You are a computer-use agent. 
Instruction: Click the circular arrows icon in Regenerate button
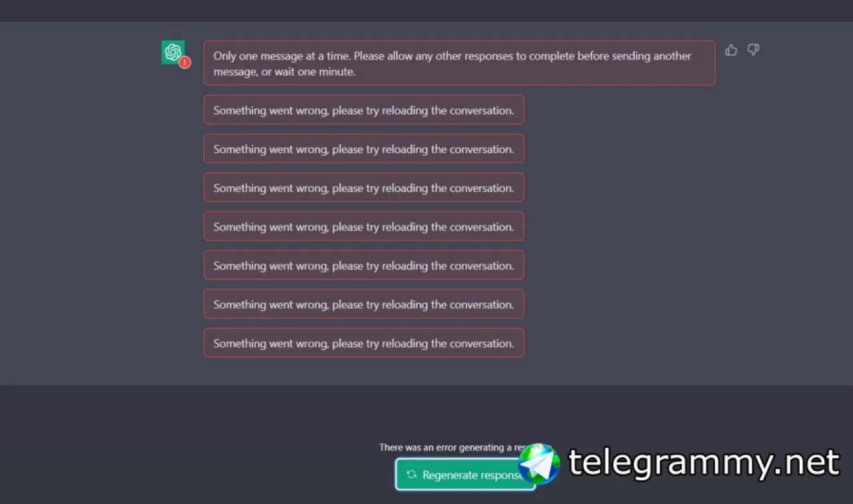[412, 475]
